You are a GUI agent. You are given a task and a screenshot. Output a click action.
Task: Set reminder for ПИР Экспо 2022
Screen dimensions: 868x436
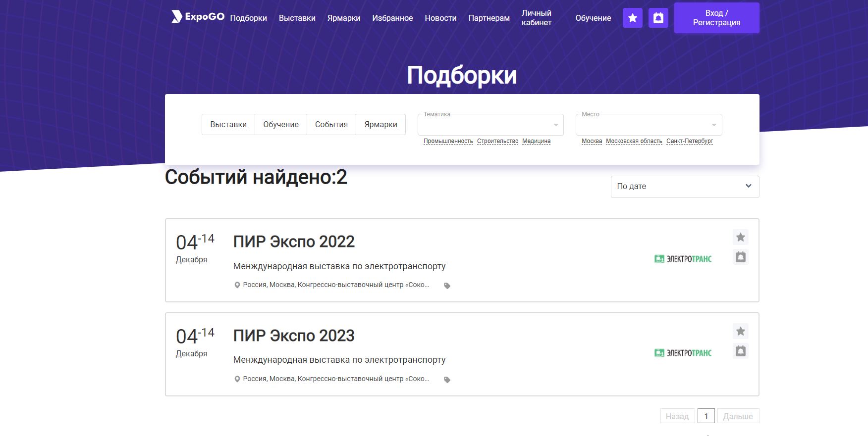[740, 257]
